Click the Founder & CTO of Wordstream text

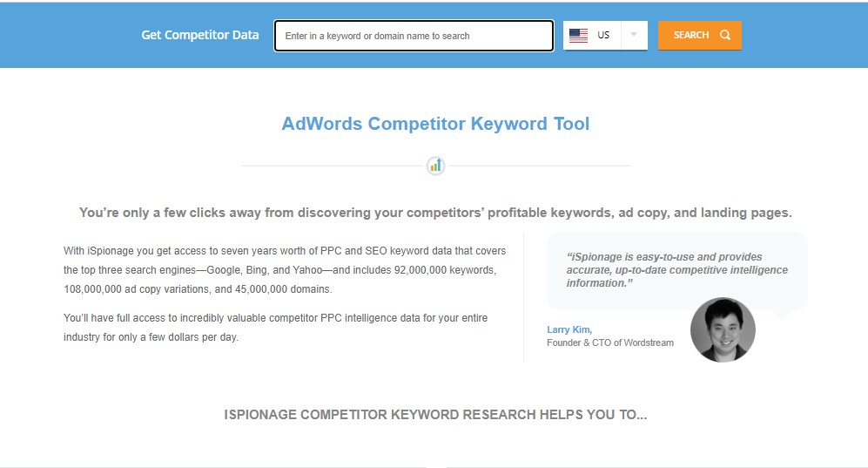click(x=609, y=343)
